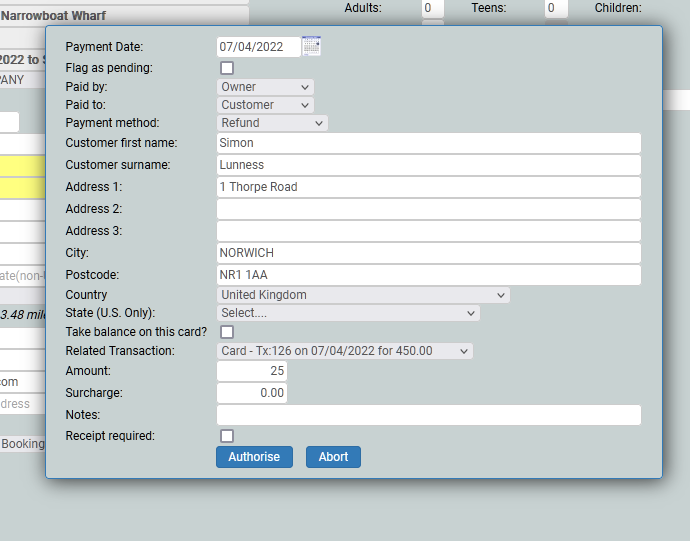The image size is (690, 541).
Task: Expand the Paid to dropdown
Action: [265, 105]
